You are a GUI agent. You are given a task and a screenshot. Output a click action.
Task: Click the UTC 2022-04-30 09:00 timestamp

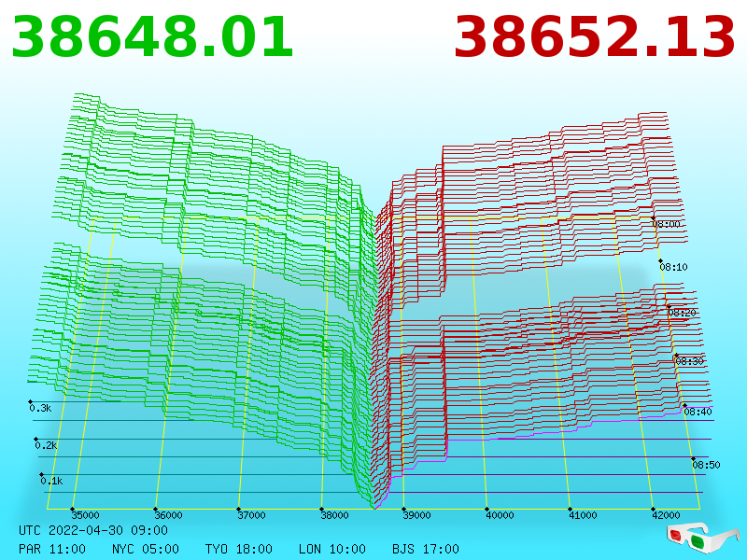pyautogui.click(x=93, y=530)
